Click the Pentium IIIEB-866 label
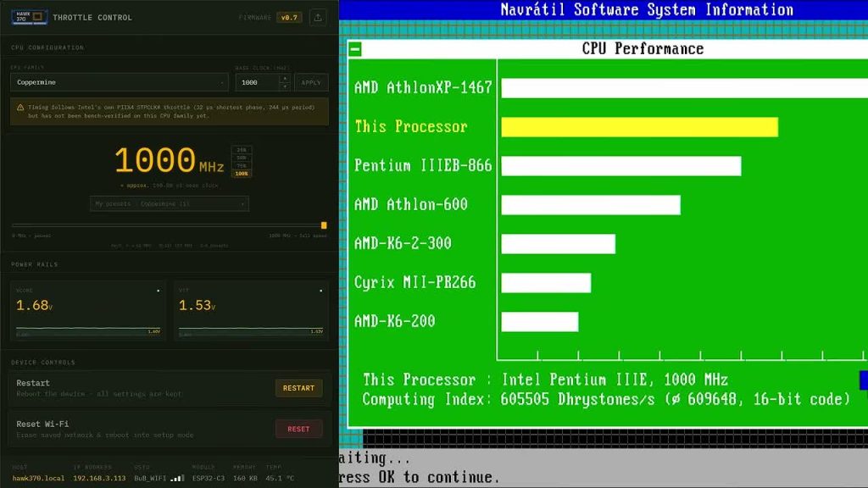 423,165
